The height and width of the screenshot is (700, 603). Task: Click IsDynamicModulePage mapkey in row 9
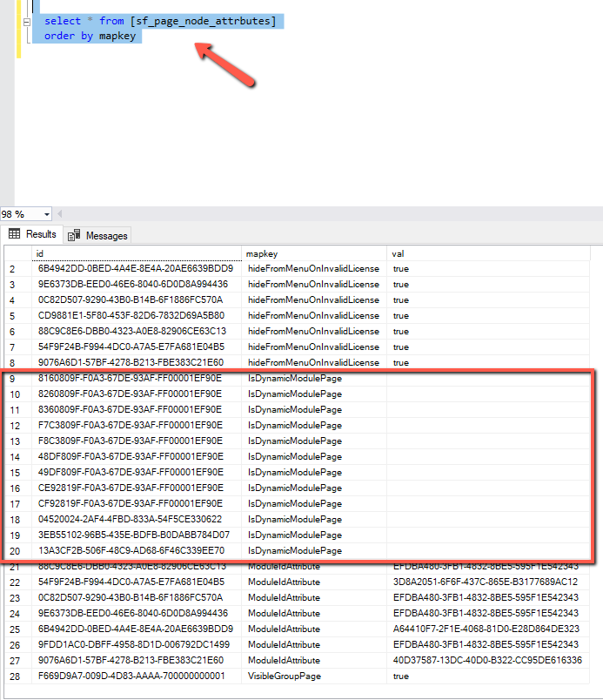[314, 378]
